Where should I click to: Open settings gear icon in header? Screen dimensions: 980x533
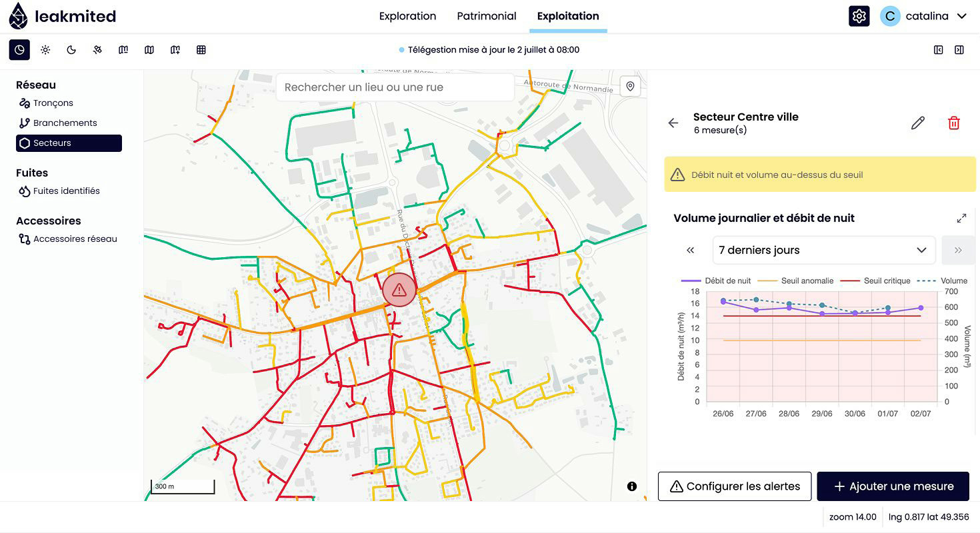point(859,16)
